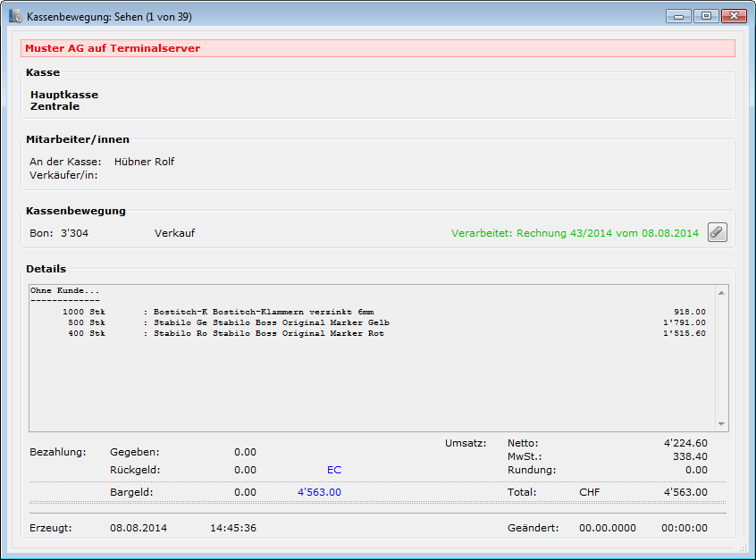Open the paperclip attachment icon
756x560 pixels.
717,232
